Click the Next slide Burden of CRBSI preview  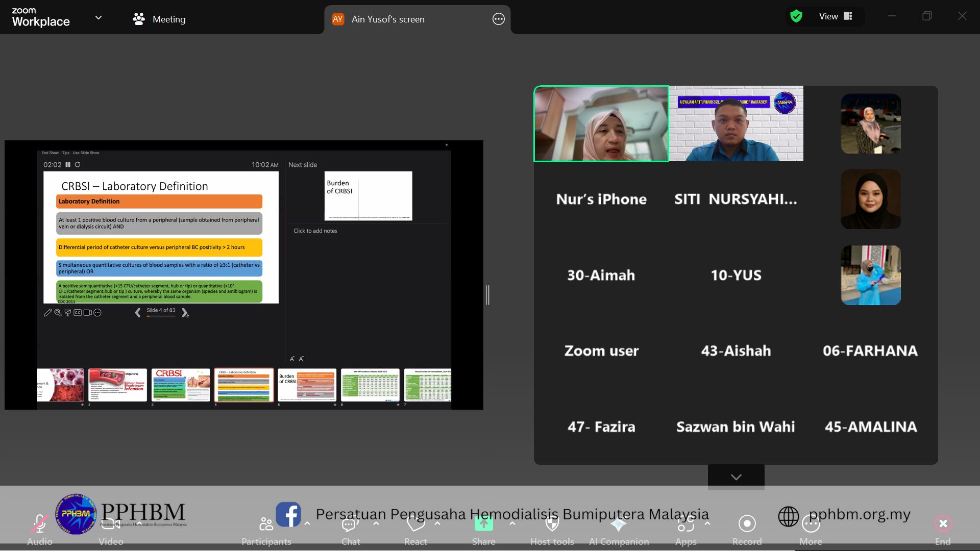click(368, 196)
